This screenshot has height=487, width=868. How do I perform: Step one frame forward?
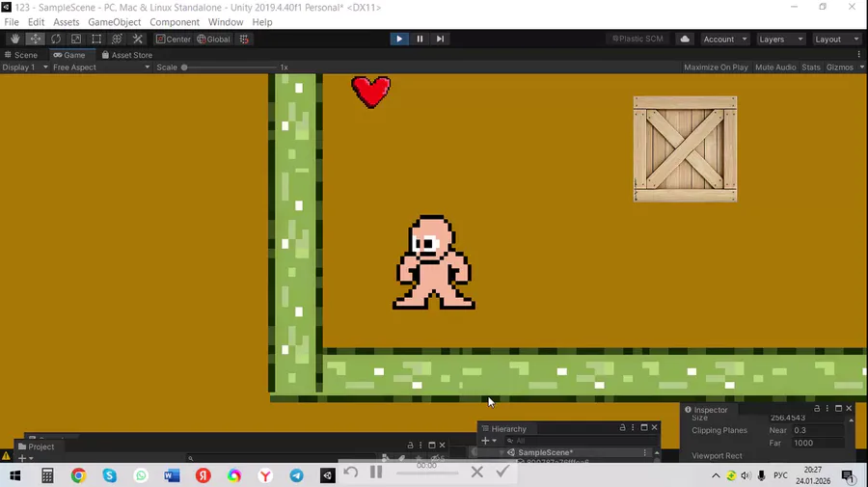coord(440,39)
